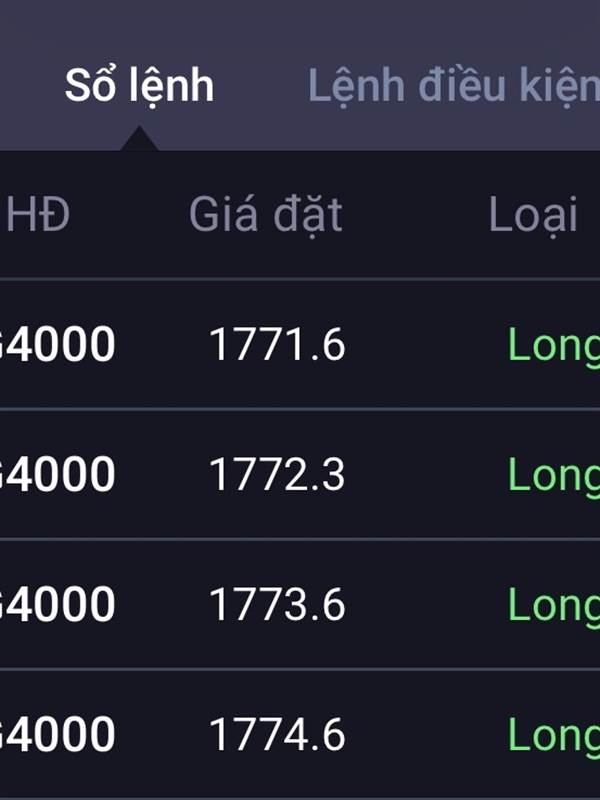The width and height of the screenshot is (600, 800).
Task: Sort by the Giá đặt column header
Action: click(265, 215)
